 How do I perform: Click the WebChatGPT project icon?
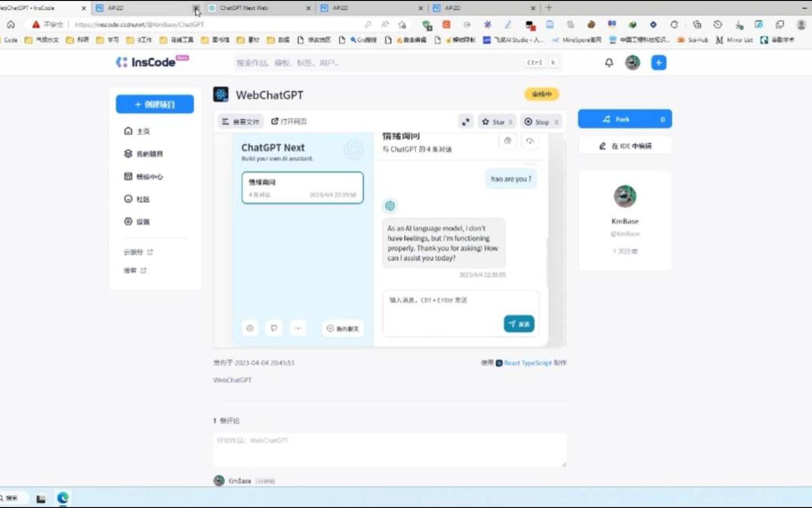221,95
